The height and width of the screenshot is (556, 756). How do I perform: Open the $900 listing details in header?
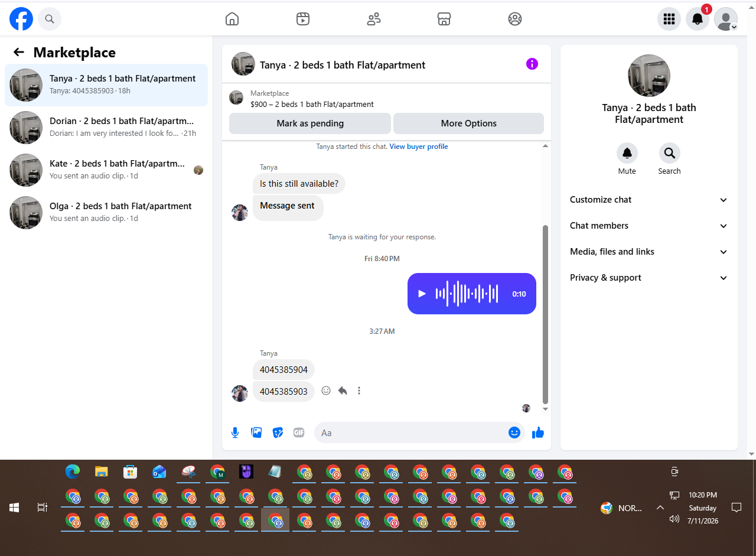click(312, 104)
